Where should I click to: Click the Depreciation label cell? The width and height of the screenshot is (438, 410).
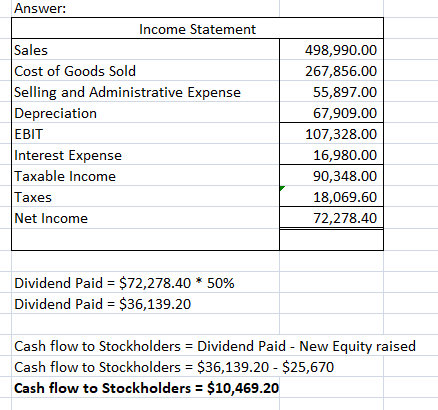[145, 113]
